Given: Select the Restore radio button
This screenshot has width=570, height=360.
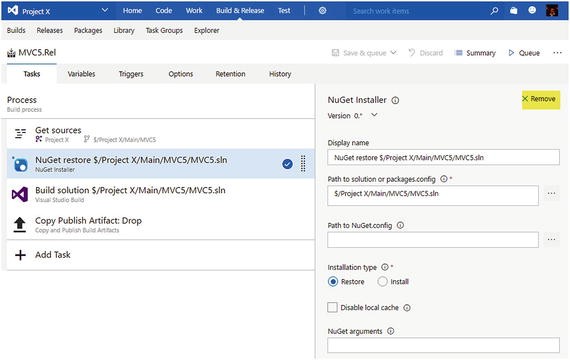Looking at the screenshot, I should [x=333, y=281].
